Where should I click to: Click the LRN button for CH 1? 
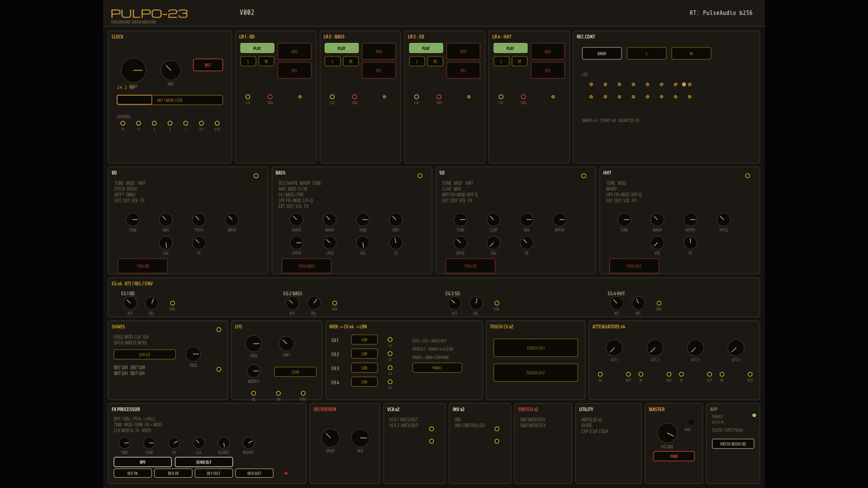(364, 340)
